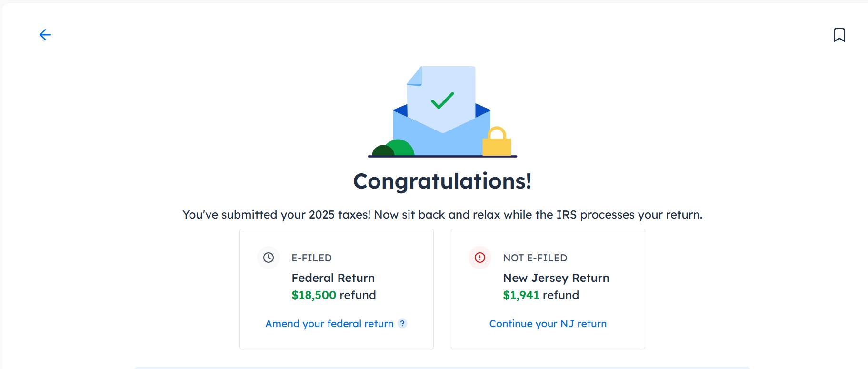
Task: Open help tooltip next to amend link
Action: 402,323
